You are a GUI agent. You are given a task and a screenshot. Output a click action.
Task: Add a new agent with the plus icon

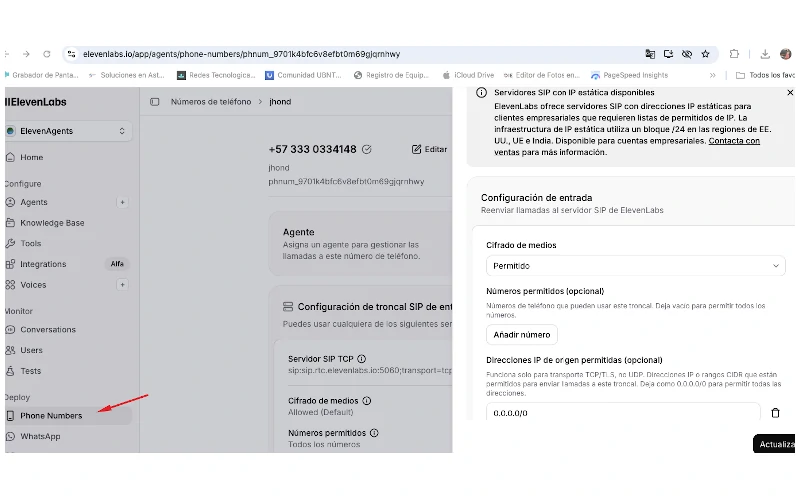(x=122, y=203)
